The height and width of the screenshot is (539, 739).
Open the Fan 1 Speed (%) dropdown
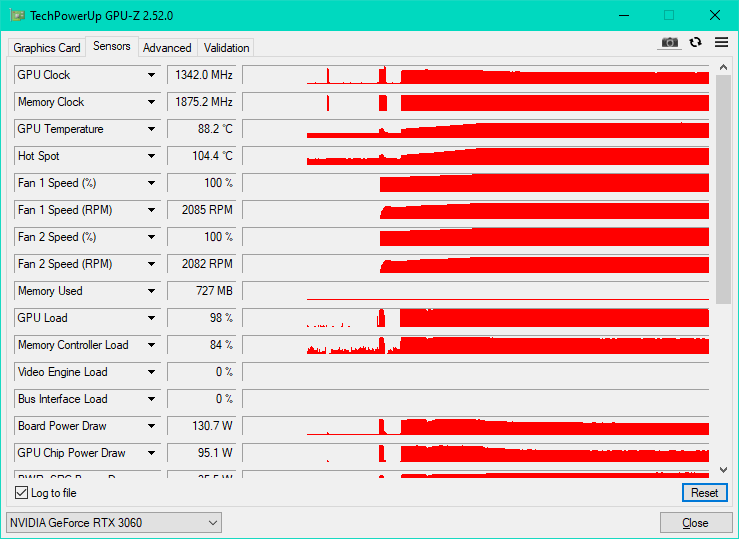(x=151, y=183)
